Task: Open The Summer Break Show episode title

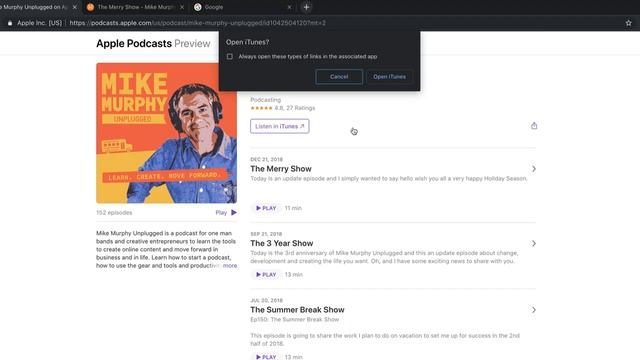Action: point(297,310)
